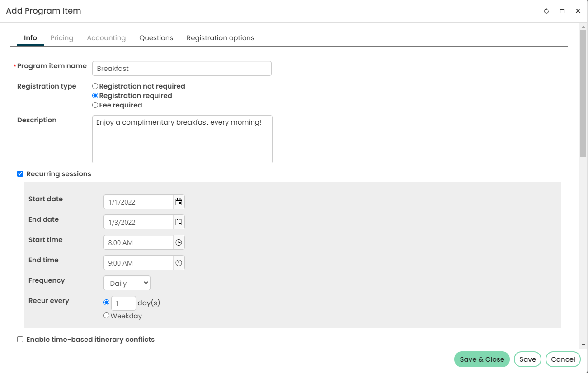Click the scrollbar down arrow
The height and width of the screenshot is (373, 588).
tap(583, 345)
